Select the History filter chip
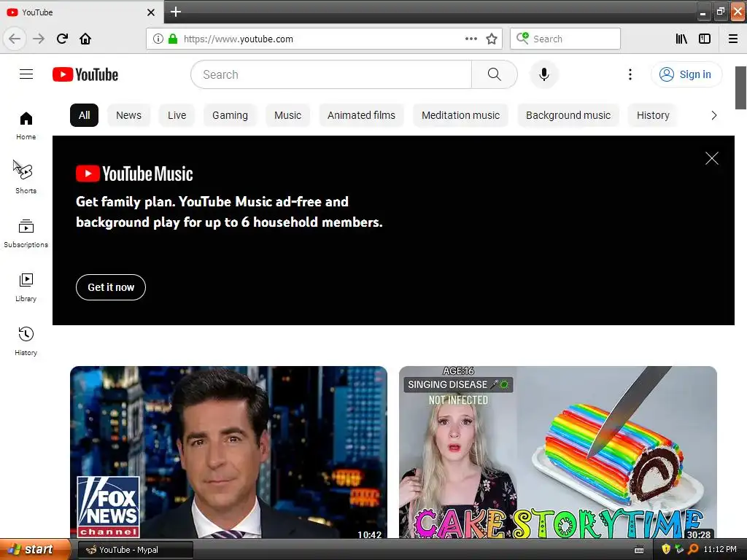 [x=653, y=115]
